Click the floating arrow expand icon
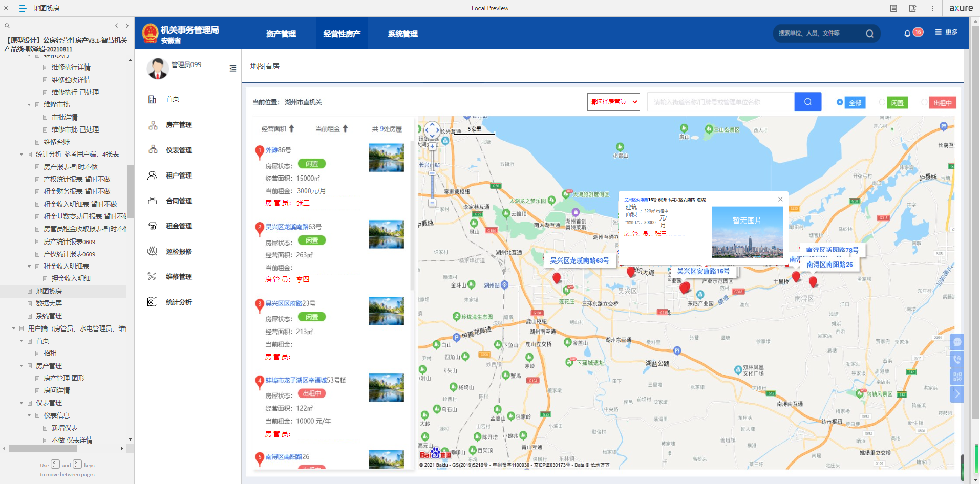 pyautogui.click(x=957, y=394)
